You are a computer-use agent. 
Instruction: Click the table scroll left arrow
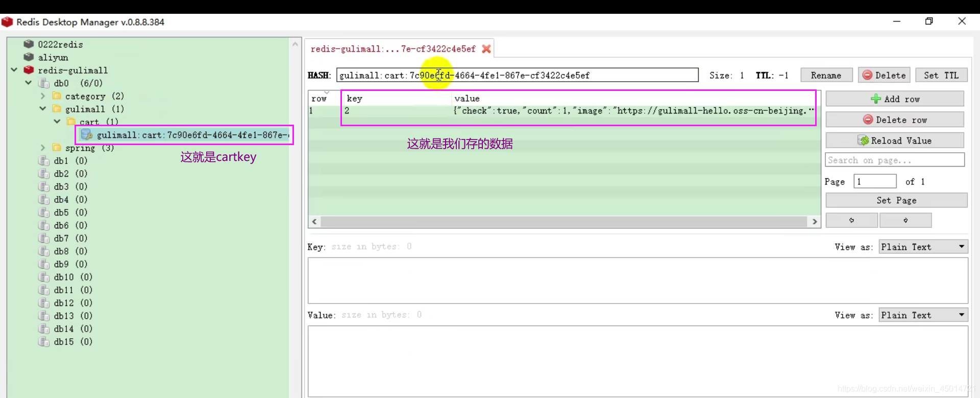point(314,221)
